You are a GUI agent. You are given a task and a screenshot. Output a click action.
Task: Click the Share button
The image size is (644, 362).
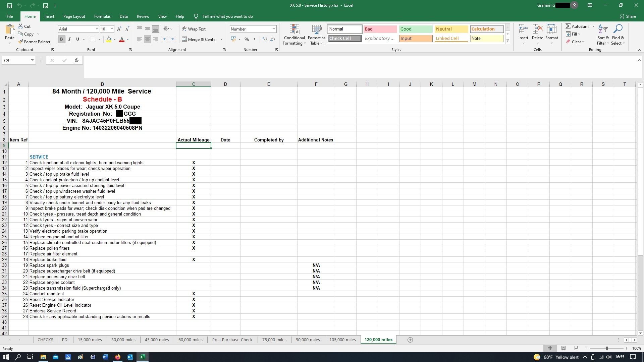pyautogui.click(x=628, y=16)
